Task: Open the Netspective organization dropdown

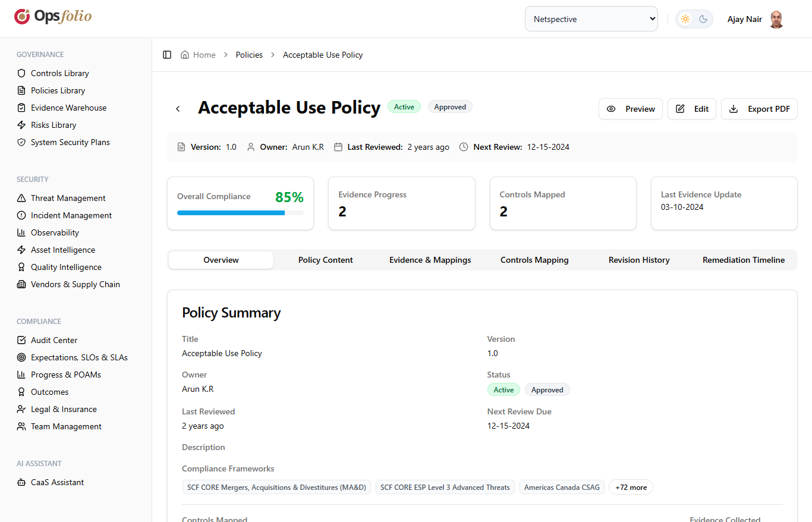Action: (x=591, y=18)
